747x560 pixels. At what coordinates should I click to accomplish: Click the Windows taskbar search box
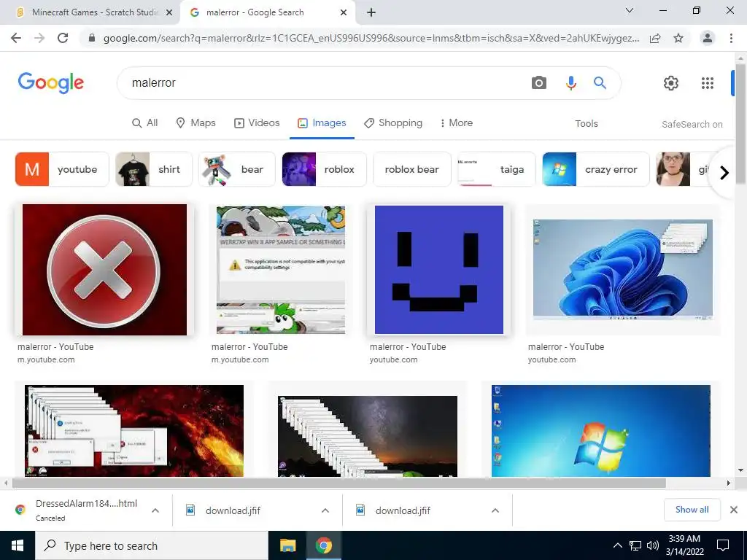(x=152, y=545)
